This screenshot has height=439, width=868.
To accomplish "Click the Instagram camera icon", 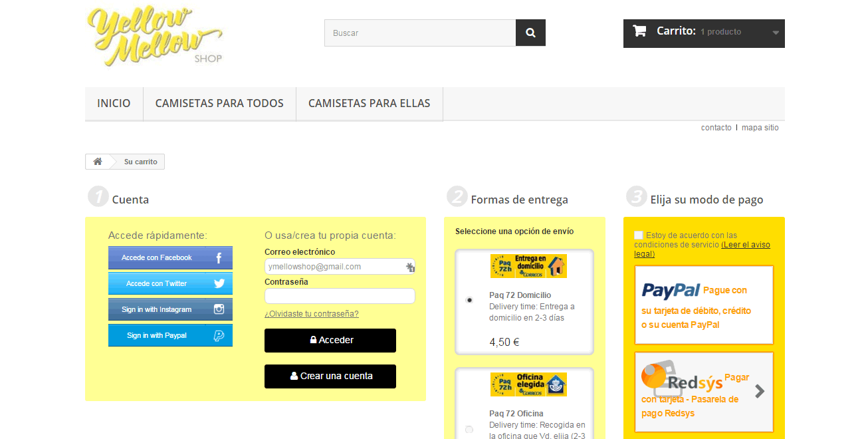I will tap(219, 309).
